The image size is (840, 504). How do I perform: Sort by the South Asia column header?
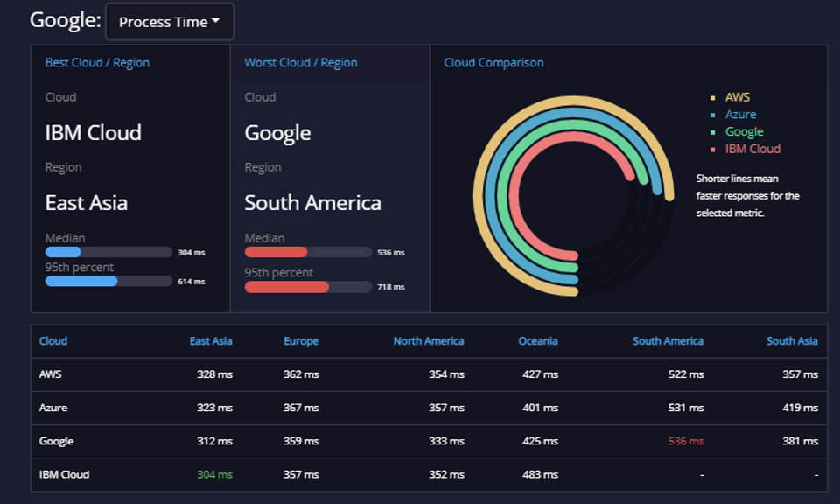[x=792, y=341]
